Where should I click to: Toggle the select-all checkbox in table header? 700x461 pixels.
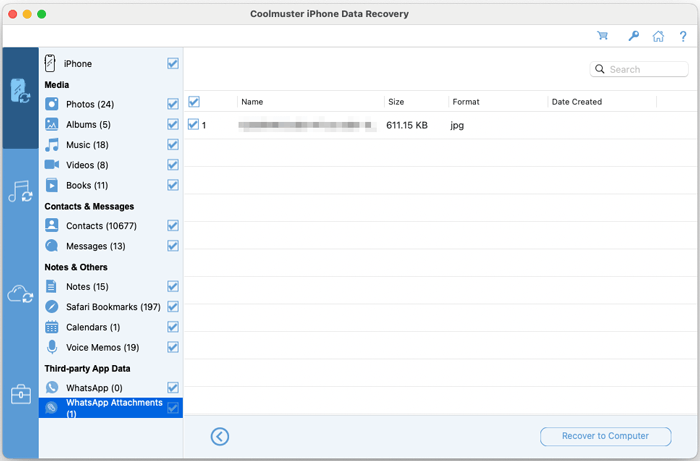194,102
